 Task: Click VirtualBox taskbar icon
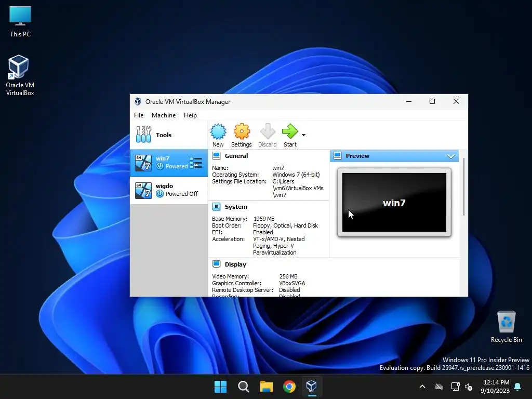coord(312,387)
